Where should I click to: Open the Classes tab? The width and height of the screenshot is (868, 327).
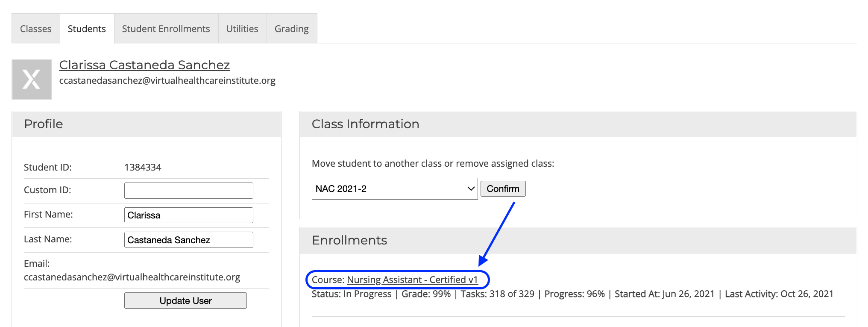point(36,29)
